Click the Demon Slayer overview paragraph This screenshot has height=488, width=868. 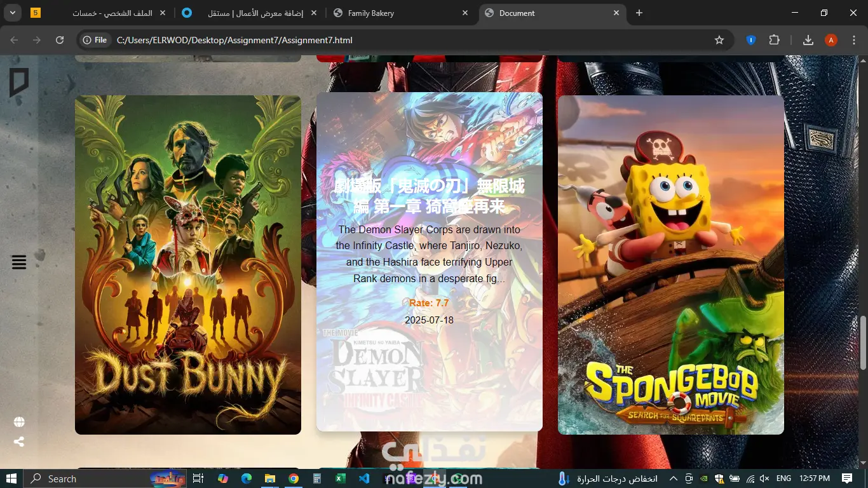tap(430, 254)
